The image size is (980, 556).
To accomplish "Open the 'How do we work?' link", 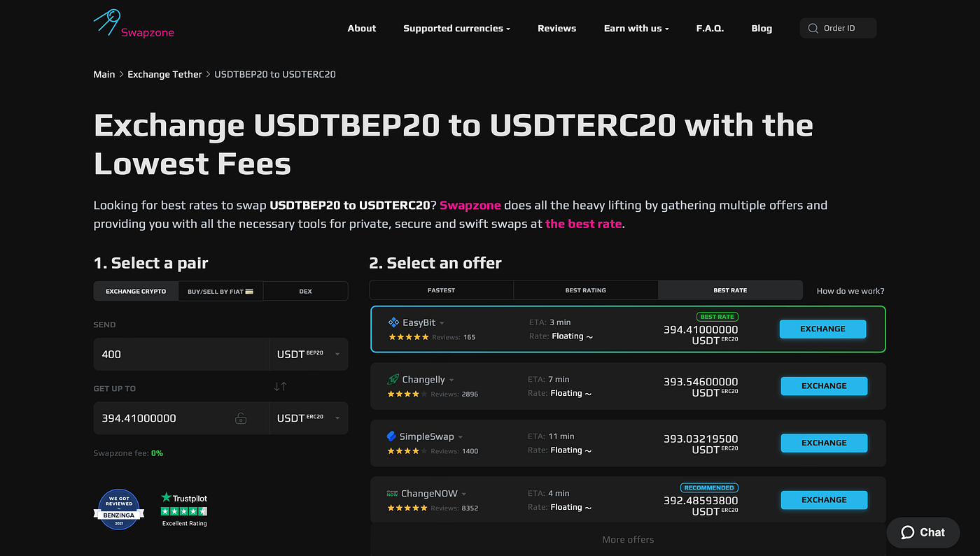I will pyautogui.click(x=850, y=291).
